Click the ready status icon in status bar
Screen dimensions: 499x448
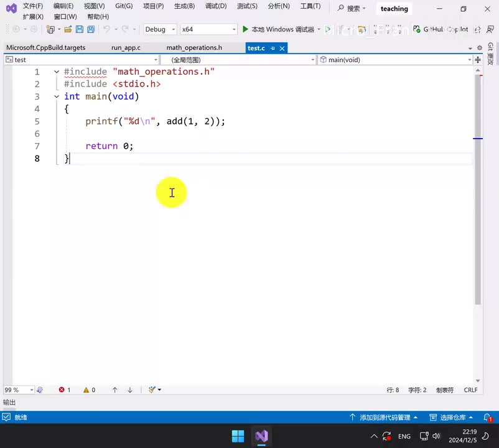pyautogui.click(x=6, y=417)
